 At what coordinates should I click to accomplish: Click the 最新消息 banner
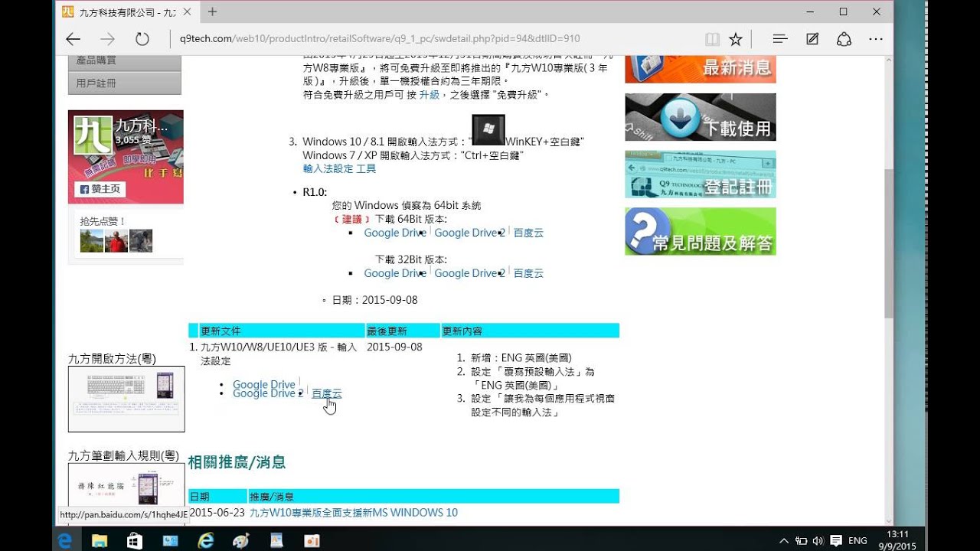(x=701, y=68)
